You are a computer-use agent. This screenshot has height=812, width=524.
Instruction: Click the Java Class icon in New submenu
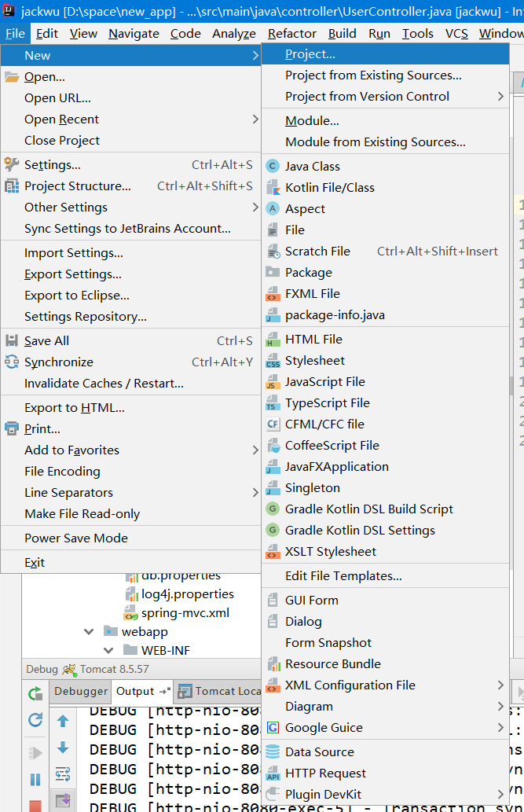point(273,166)
